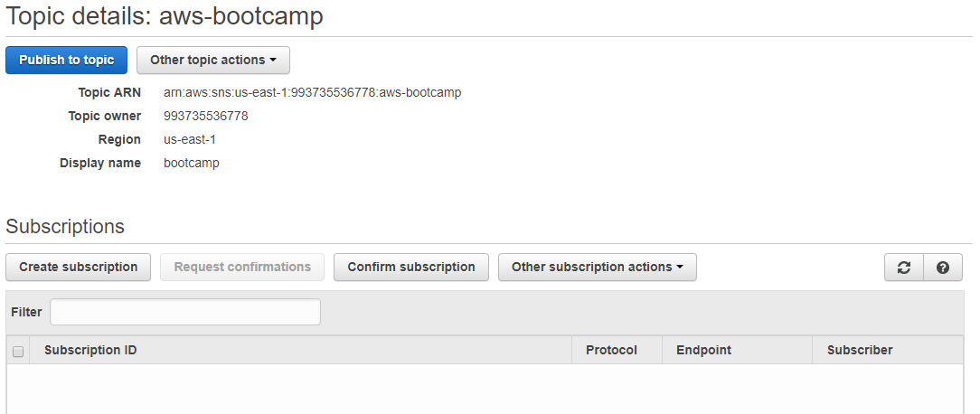Select the Topic ARN value text
980x414 pixels.
(313, 92)
